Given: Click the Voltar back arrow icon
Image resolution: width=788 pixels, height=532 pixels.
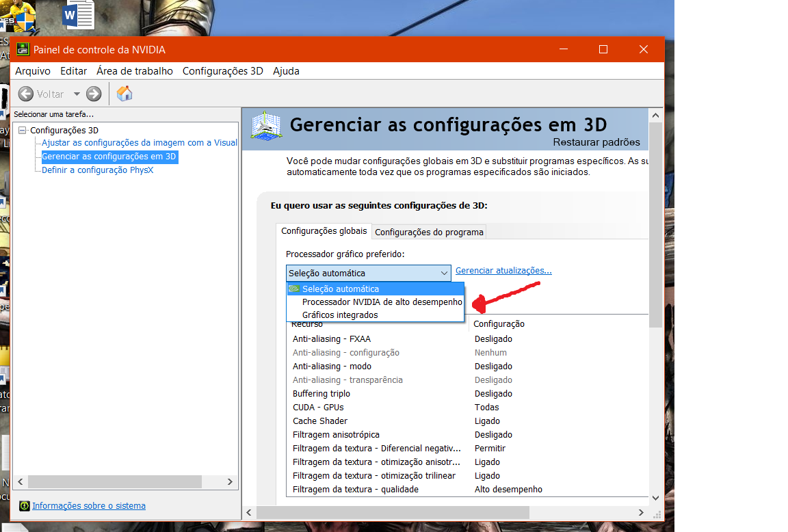Looking at the screenshot, I should (x=25, y=94).
